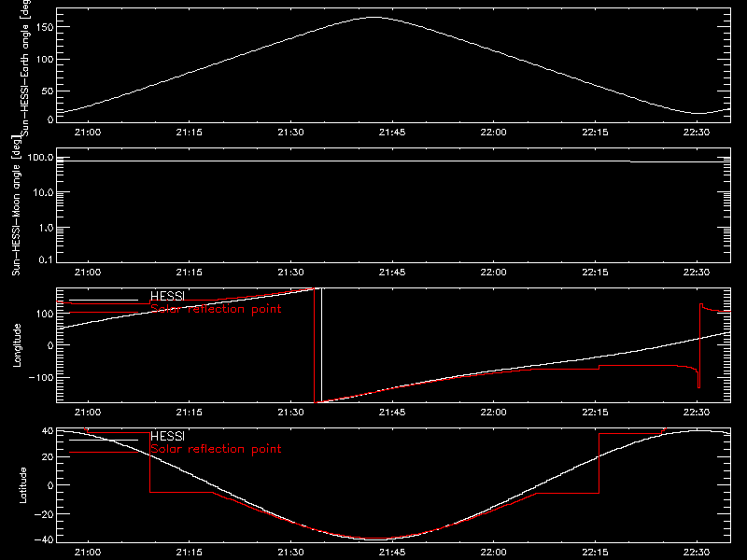Click '21:45' under the Longitude plot

392,413
